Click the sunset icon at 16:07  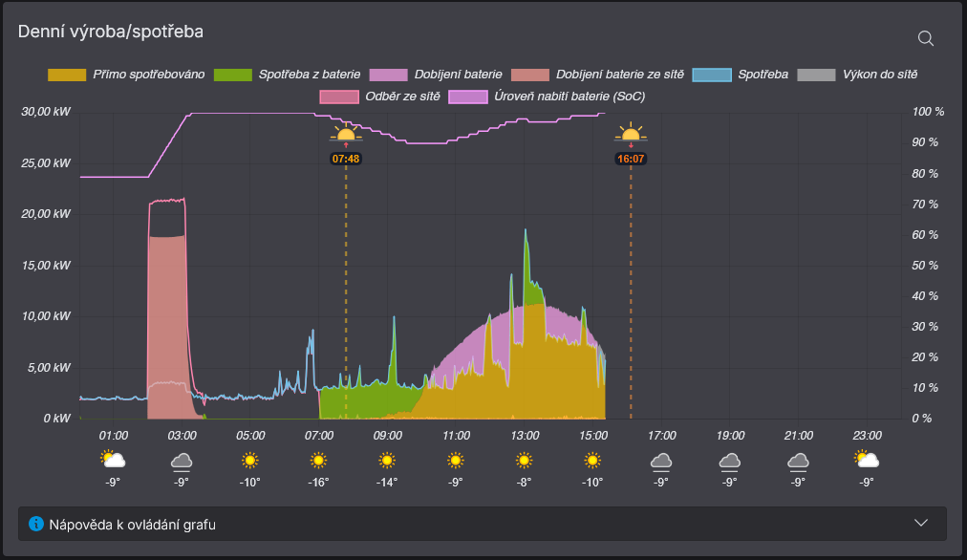coord(631,134)
